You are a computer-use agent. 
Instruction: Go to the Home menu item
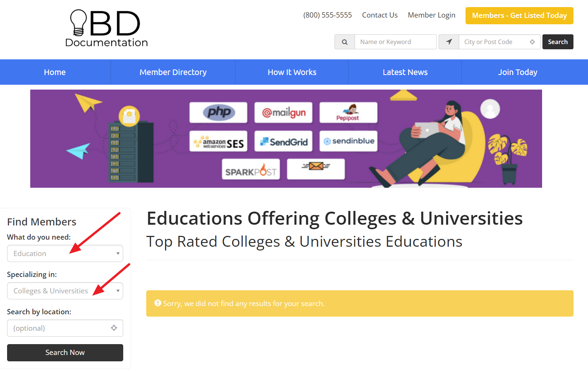55,72
